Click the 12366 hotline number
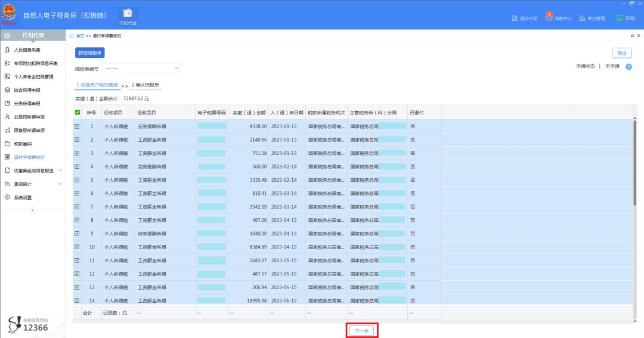Screen dimensions: 644x338 (35, 328)
